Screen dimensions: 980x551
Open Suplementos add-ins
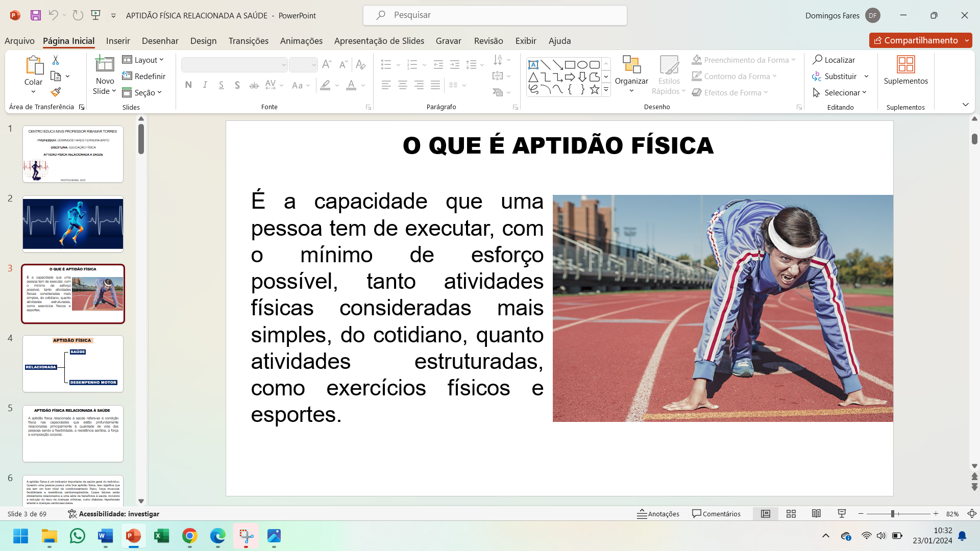pyautogui.click(x=906, y=70)
